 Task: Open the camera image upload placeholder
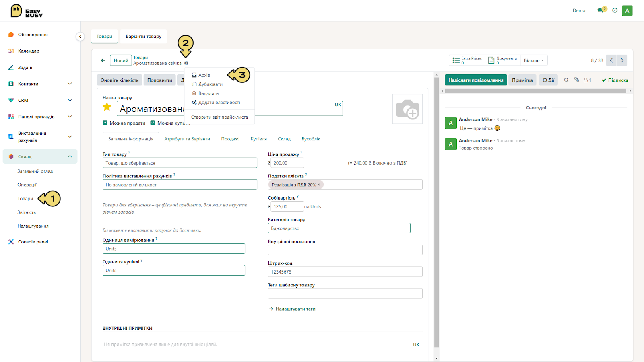[407, 109]
